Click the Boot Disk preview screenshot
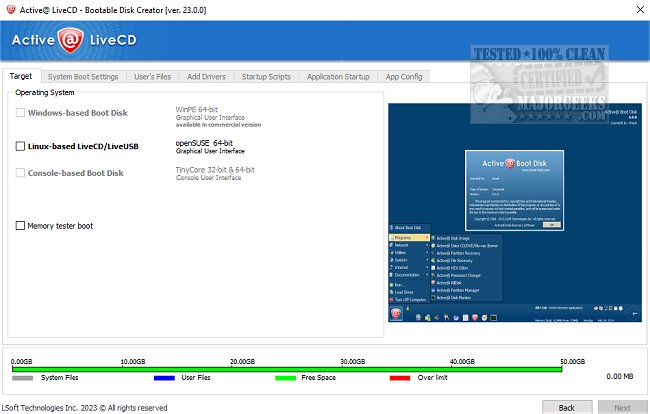The height and width of the screenshot is (414, 650). (515, 213)
